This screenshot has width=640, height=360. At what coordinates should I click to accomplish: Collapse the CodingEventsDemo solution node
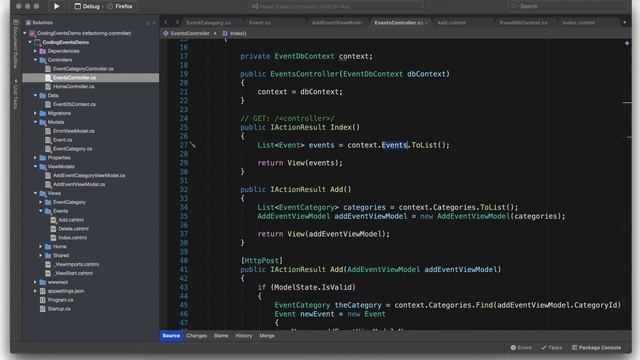(x=24, y=33)
